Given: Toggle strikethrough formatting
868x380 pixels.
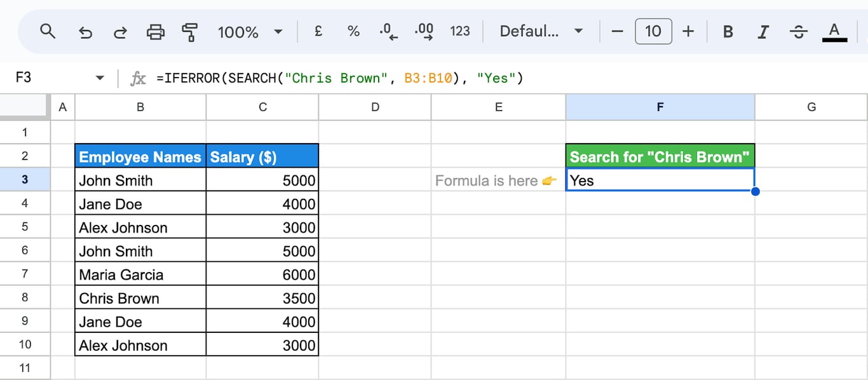Looking at the screenshot, I should pyautogui.click(x=799, y=31).
